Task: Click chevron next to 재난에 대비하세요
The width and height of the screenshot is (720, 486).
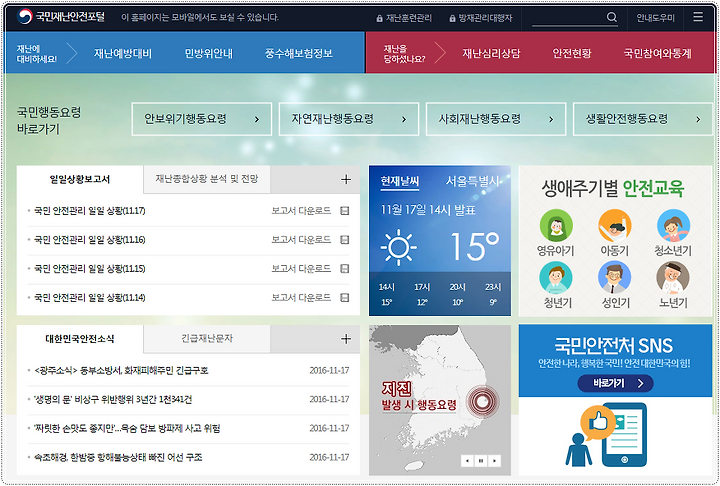Action: (x=72, y=53)
